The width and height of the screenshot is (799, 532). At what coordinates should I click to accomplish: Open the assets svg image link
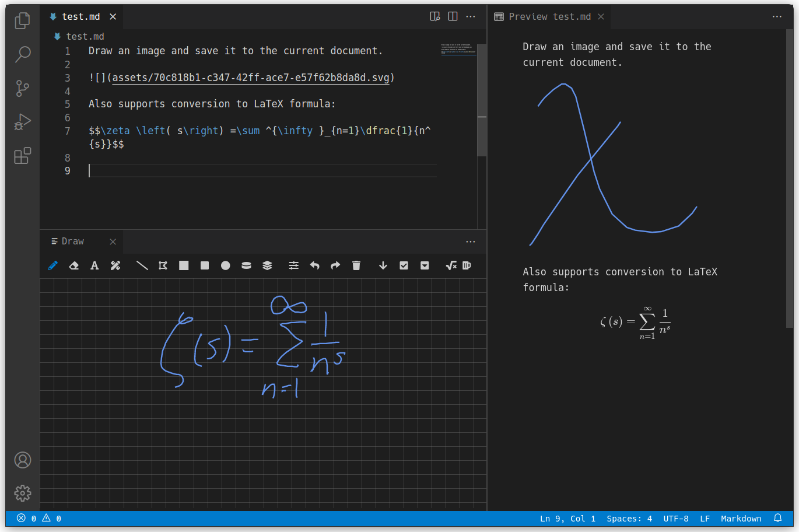[x=251, y=78]
